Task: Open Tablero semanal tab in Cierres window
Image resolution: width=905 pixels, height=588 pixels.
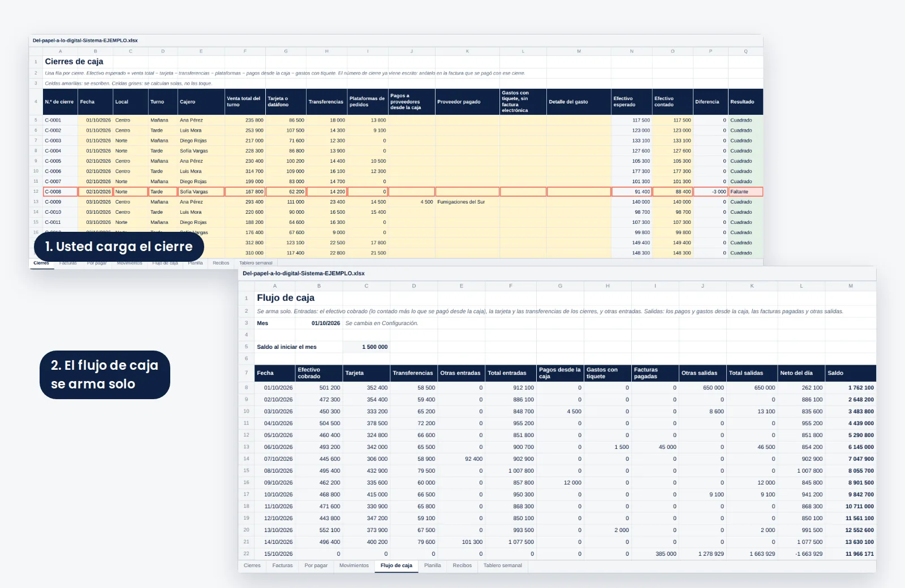Action: [x=256, y=263]
